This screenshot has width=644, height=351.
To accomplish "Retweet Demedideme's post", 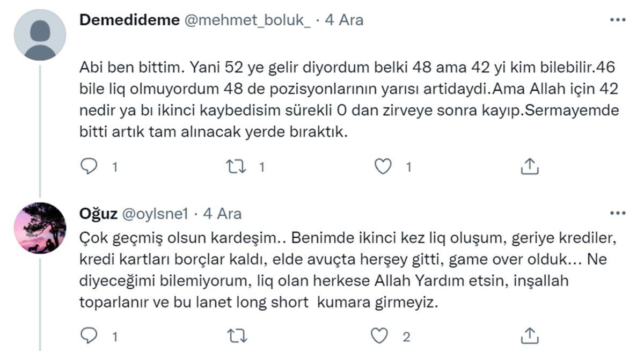I will pos(235,167).
